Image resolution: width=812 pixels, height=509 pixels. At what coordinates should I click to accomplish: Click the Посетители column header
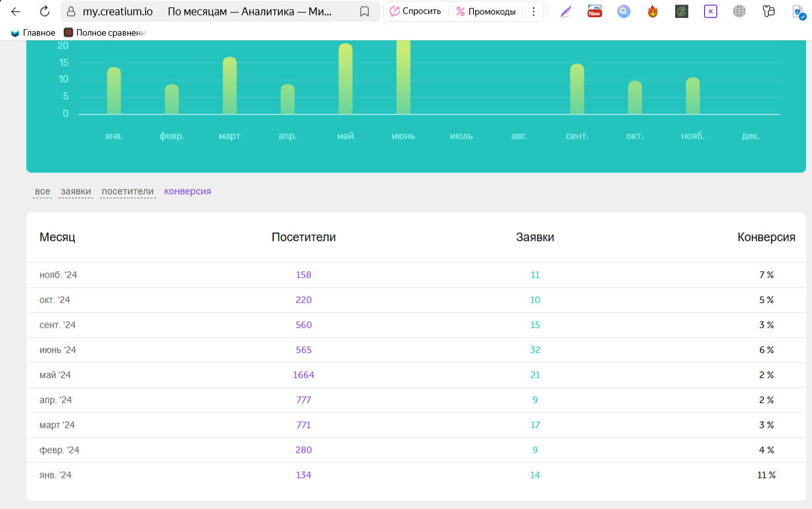pyautogui.click(x=304, y=237)
